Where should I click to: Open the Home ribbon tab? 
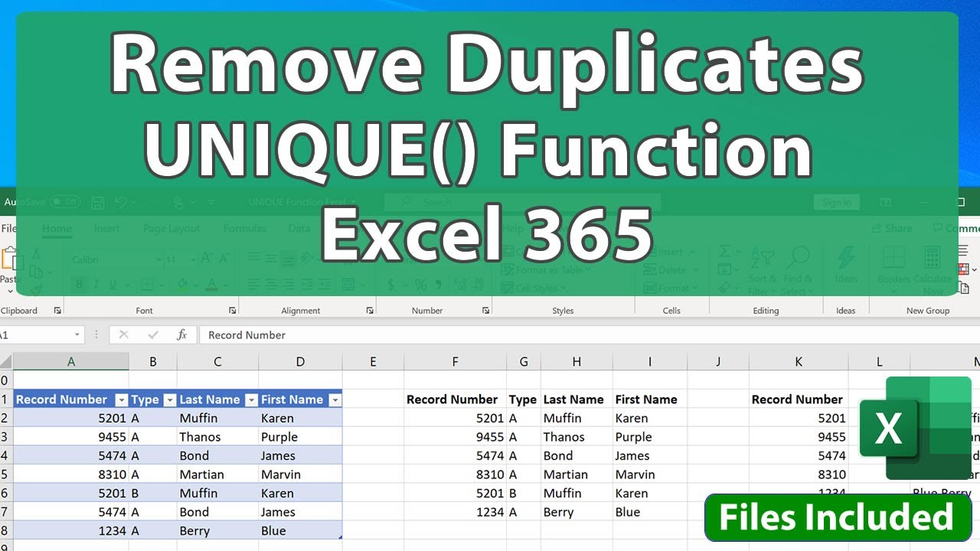[57, 228]
